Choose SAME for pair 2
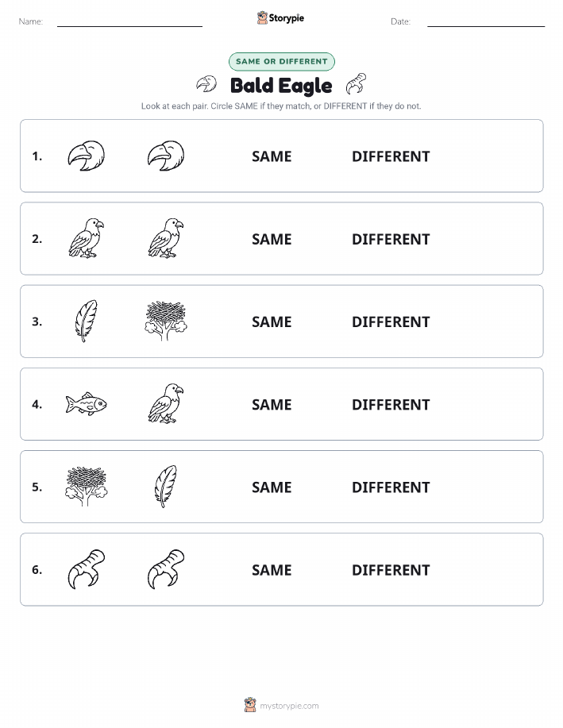Viewport: 563px width, 728px height. click(272, 239)
